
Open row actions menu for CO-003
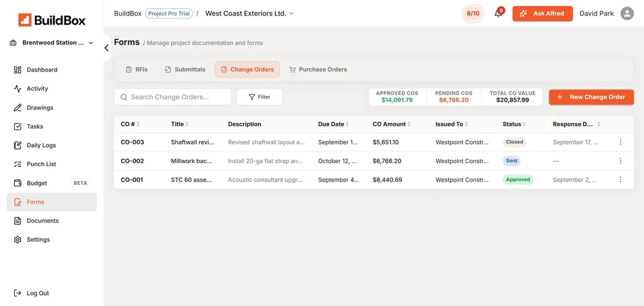(x=620, y=142)
